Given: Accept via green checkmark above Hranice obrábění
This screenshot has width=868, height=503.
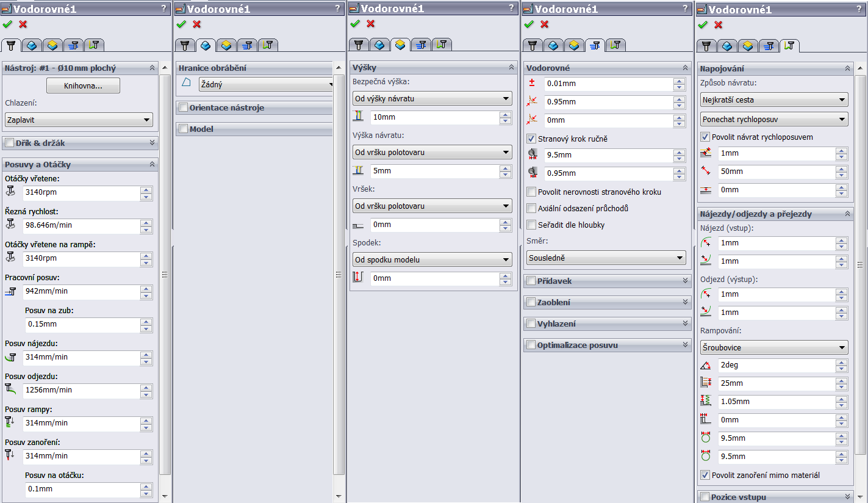Looking at the screenshot, I should 181,24.
